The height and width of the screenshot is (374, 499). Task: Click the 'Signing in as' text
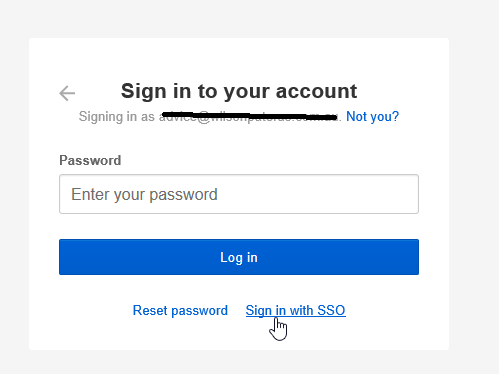tap(117, 117)
